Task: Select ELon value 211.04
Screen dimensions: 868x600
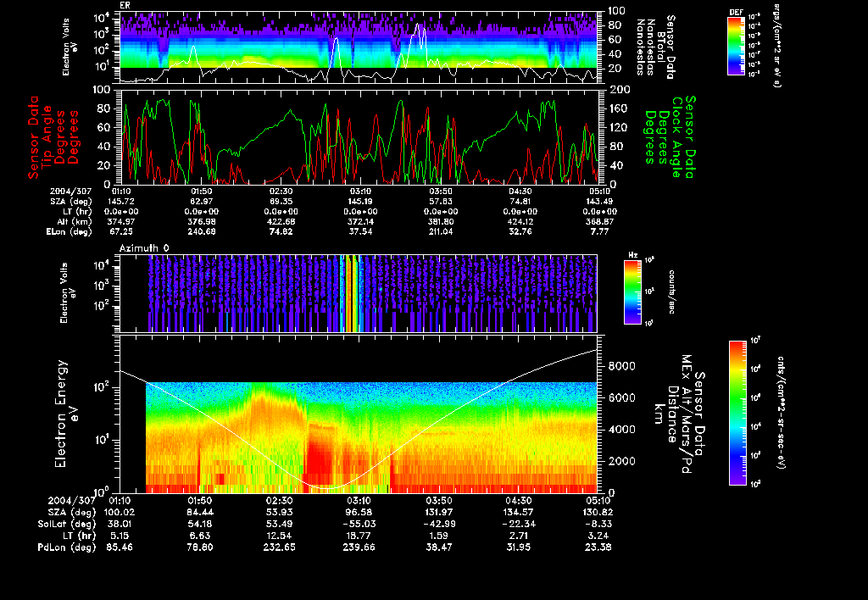Action: [x=440, y=232]
